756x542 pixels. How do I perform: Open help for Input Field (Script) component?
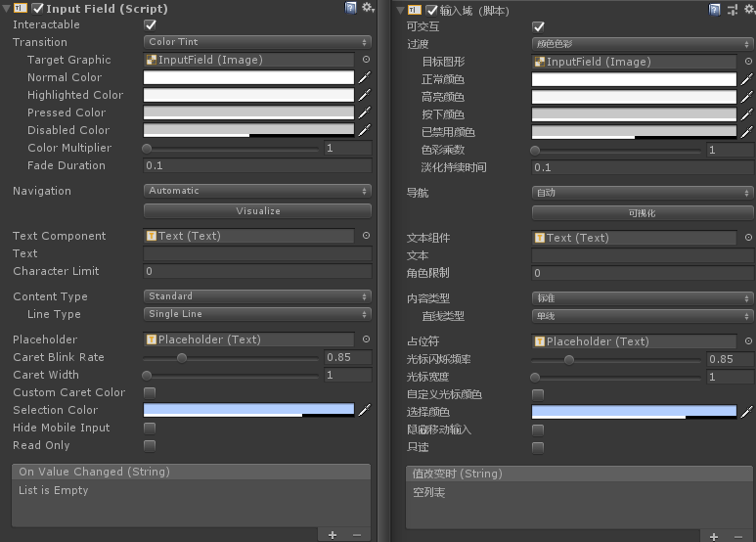click(x=350, y=8)
